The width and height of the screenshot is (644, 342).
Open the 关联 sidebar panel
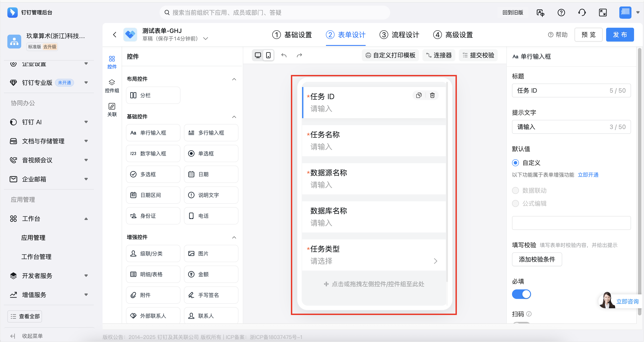pyautogui.click(x=112, y=110)
